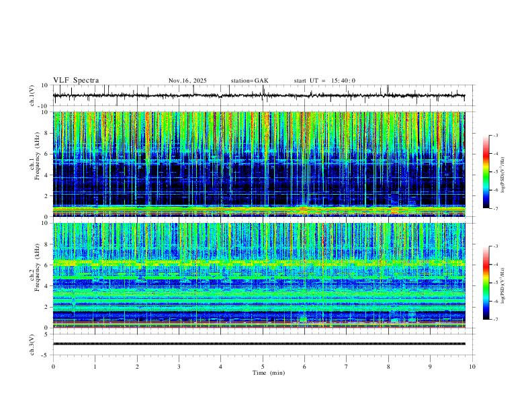
Task: Click the "station=GAK" label
Action: [x=249, y=81]
